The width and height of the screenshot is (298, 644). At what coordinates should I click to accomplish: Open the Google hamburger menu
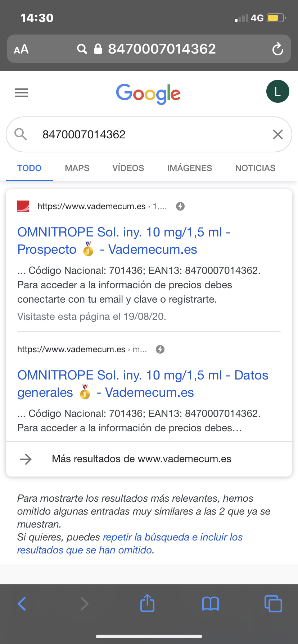[x=22, y=93]
